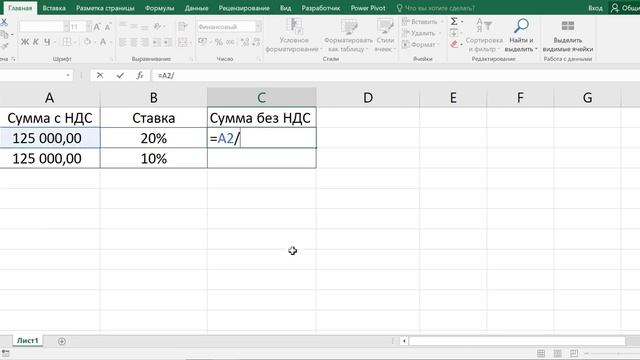Decrease cell indent

(x=157, y=42)
